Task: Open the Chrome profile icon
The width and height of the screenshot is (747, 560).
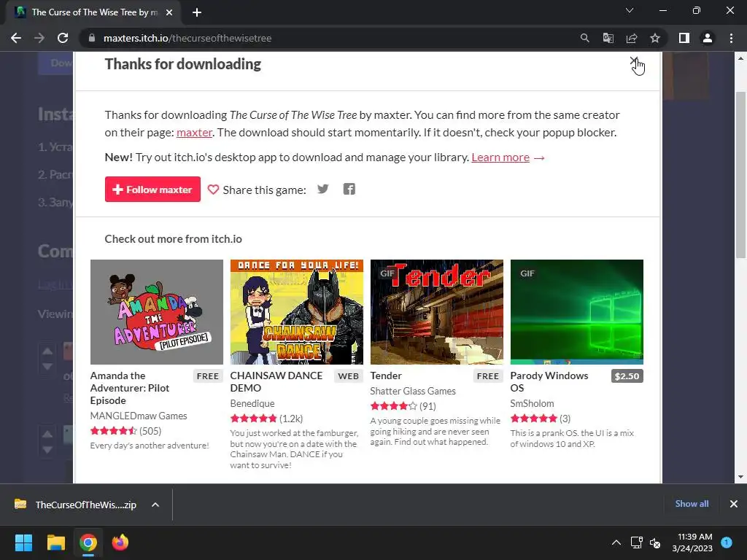Action: tap(708, 38)
